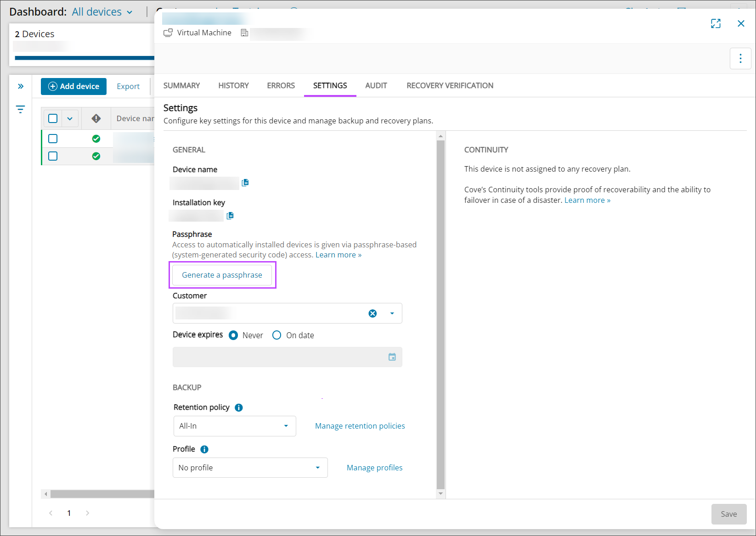Show Retention policy info tooltip

pos(239,408)
